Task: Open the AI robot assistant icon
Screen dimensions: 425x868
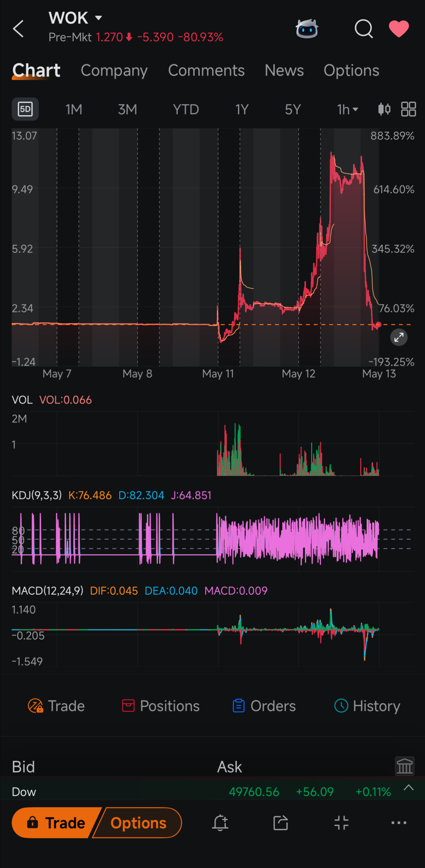Action: tap(307, 29)
